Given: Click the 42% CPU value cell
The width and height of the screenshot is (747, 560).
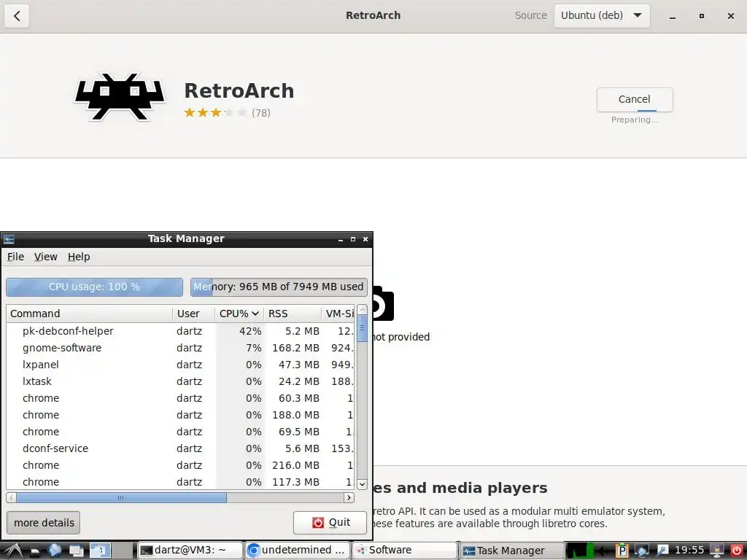Looking at the screenshot, I should coord(250,331).
